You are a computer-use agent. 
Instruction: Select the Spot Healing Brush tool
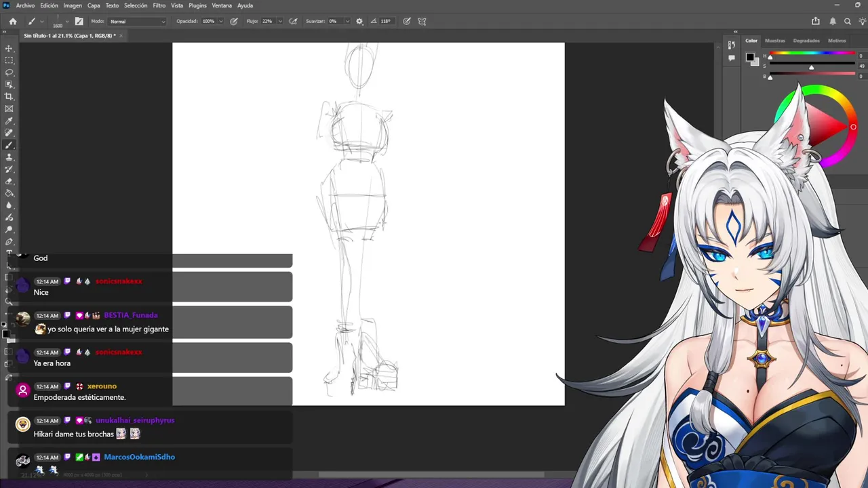pyautogui.click(x=9, y=134)
